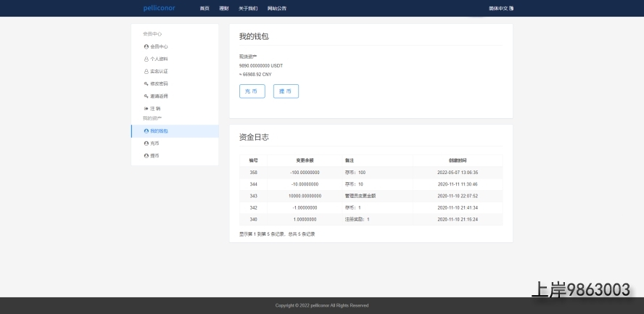Image resolution: width=644 pixels, height=314 pixels.
Task: Open 网站公告 in top navigation
Action: [277, 8]
